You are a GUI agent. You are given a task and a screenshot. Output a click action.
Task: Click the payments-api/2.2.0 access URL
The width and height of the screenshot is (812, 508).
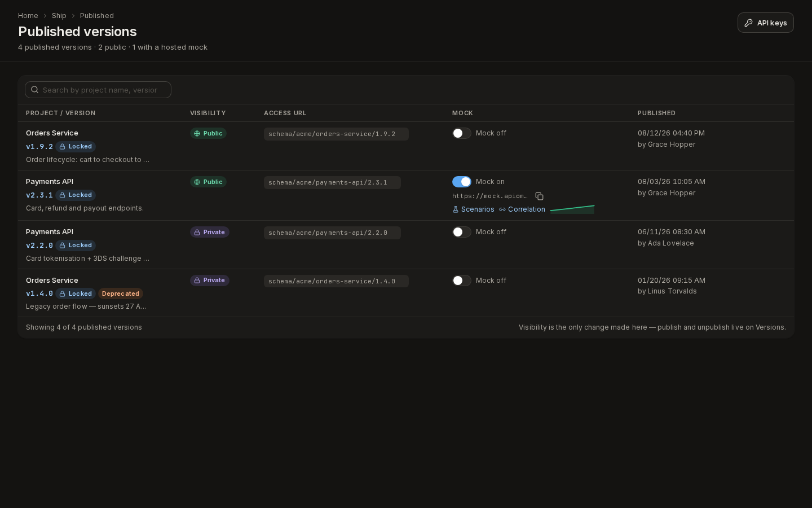tap(332, 233)
